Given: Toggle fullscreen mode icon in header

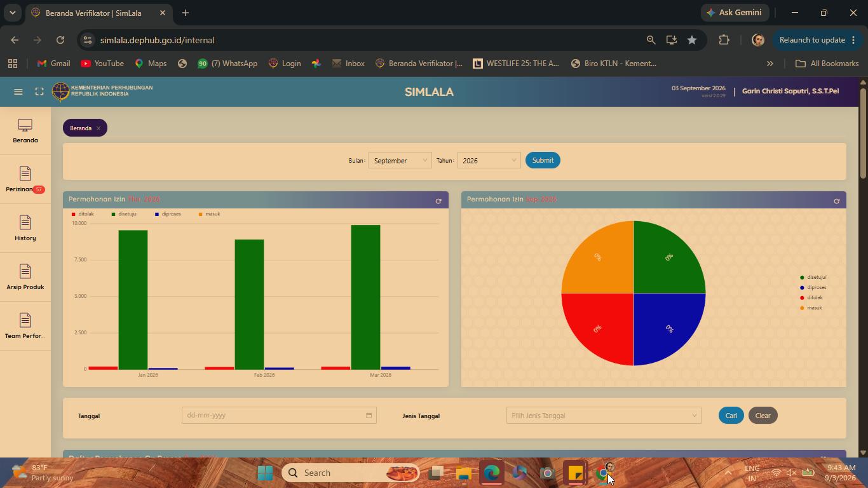Looking at the screenshot, I should [x=39, y=91].
